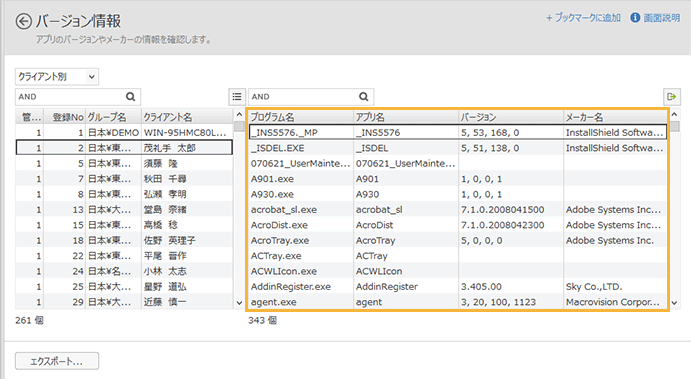Select the ACWLIcon.exe program row
This screenshot has height=379, width=691.
point(457,271)
